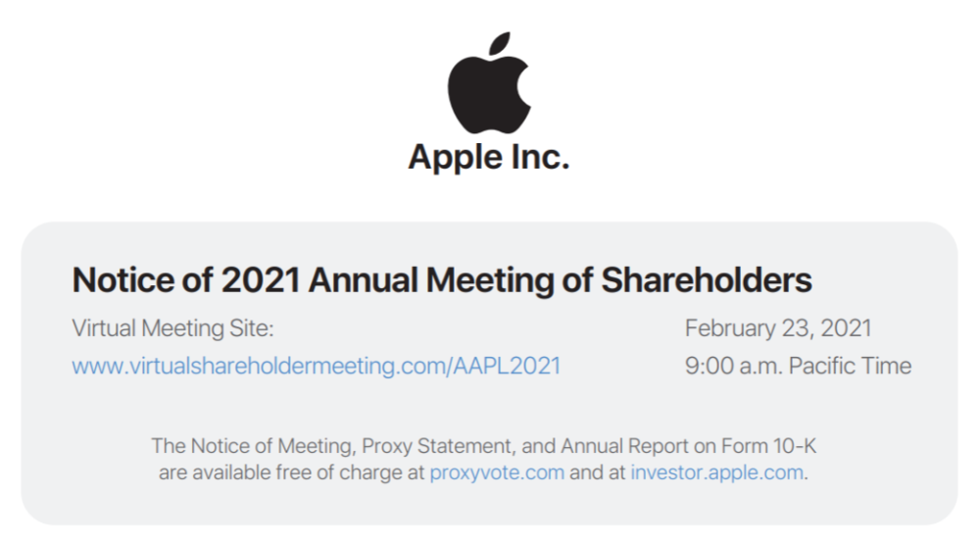This screenshot has width=980, height=546.
Task: Click the "2021" year in the heading
Action: click(x=261, y=279)
